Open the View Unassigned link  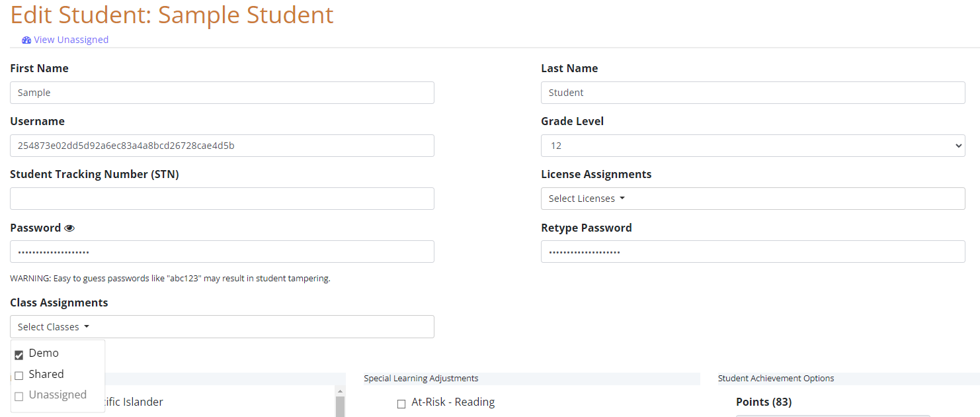71,40
